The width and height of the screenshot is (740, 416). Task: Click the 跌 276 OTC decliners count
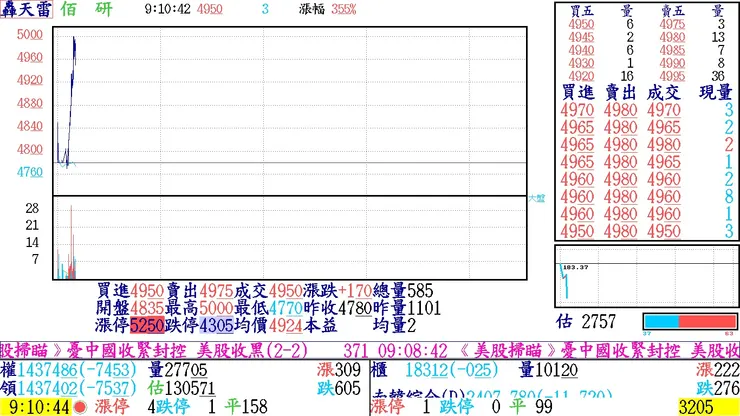(717, 389)
